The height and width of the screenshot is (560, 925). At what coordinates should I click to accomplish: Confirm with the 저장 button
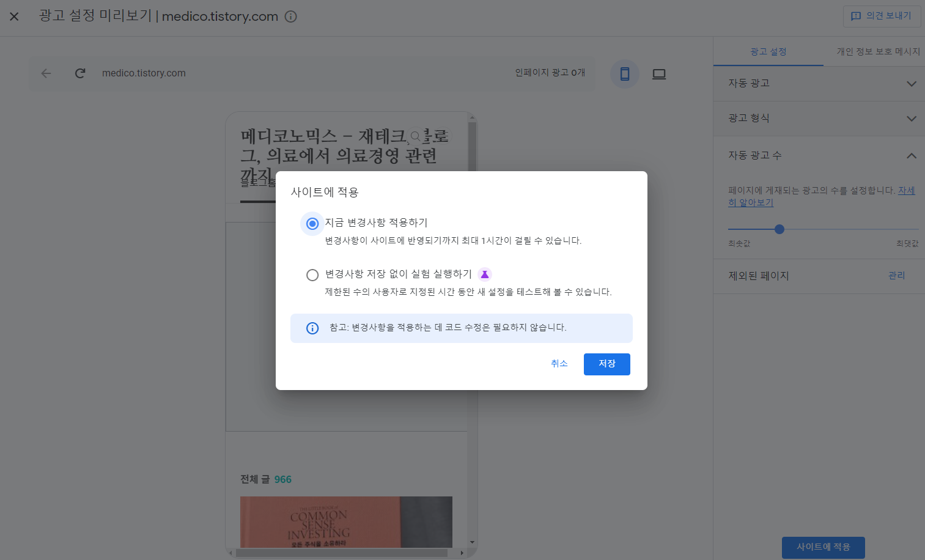(x=607, y=364)
